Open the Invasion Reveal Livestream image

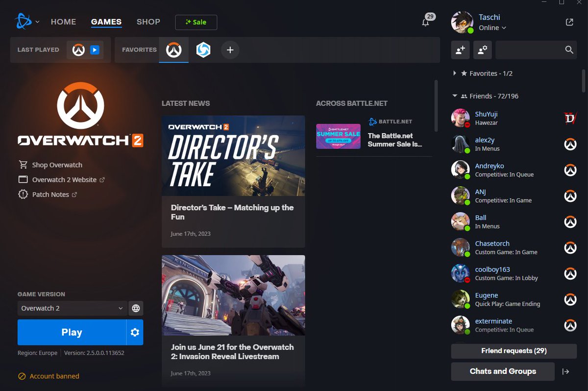[x=233, y=295]
